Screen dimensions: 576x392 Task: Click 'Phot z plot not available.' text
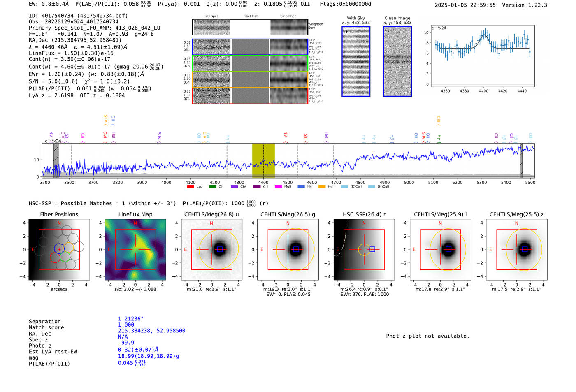pos(427,336)
